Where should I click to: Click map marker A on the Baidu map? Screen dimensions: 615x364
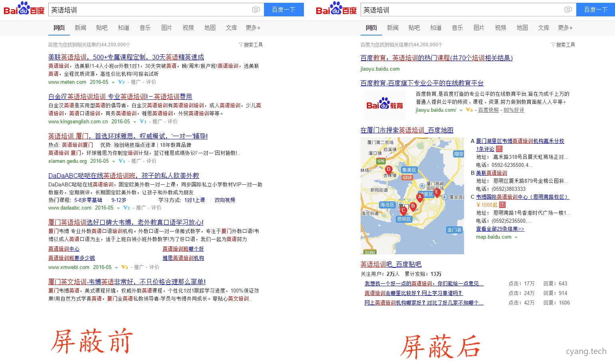tap(420, 197)
